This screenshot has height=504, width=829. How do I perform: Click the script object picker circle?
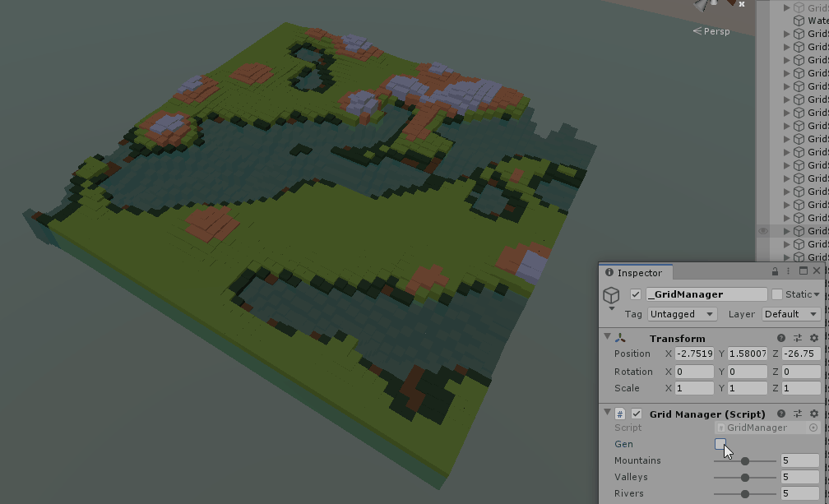coord(813,428)
